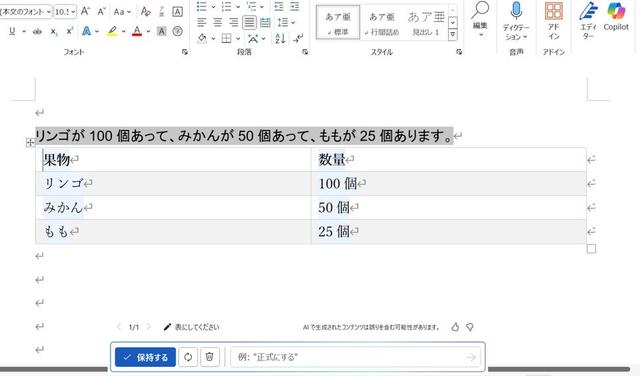Image resolution: width=640 pixels, height=376 pixels.
Task: Decrease paragraph indent
Action: coord(279,7)
